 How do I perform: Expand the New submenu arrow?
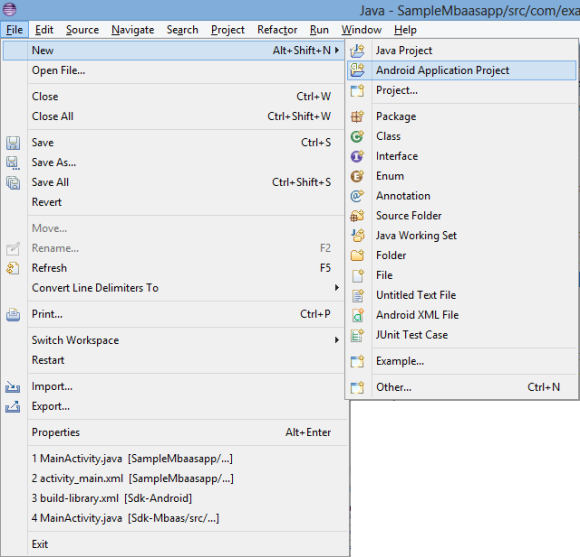point(337,50)
